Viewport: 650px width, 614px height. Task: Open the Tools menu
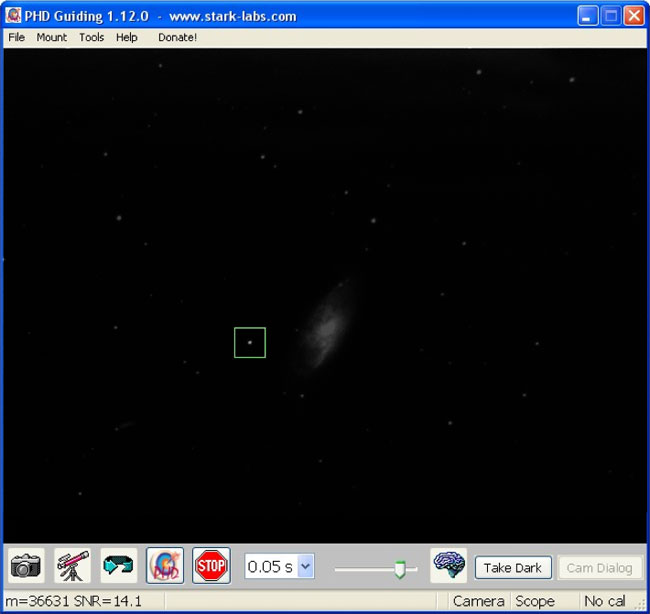(92, 37)
